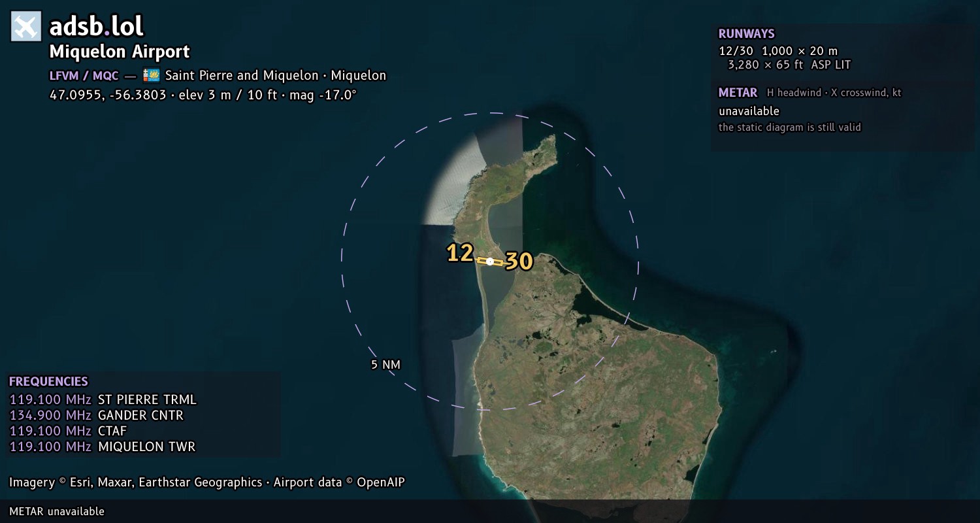Click 'the static diagram is still valid' note
The width and height of the screenshot is (980, 523).
790,127
